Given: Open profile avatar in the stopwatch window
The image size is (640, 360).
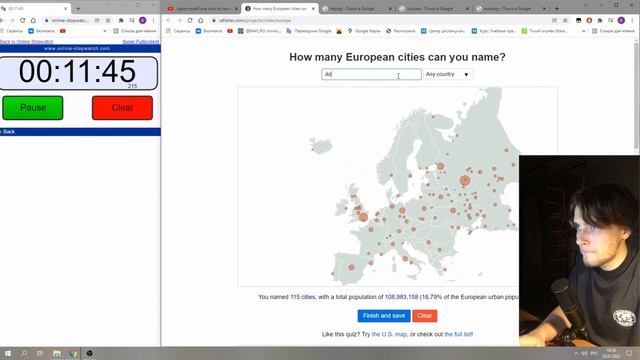Looking at the screenshot, I should click(x=142, y=20).
